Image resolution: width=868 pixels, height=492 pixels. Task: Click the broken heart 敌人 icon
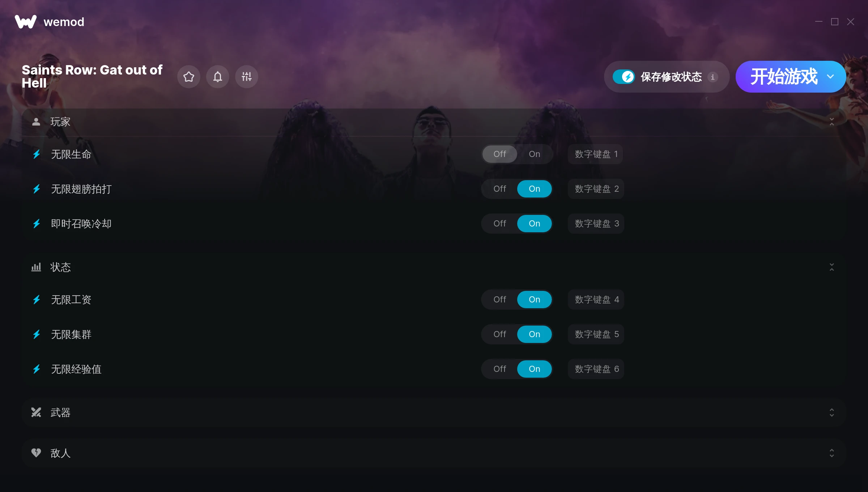(36, 453)
